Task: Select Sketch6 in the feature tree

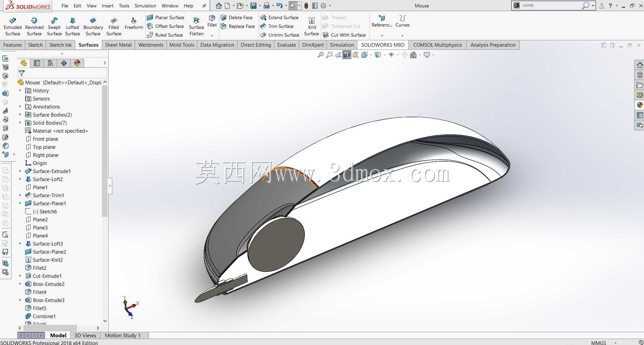Action: [x=41, y=212]
